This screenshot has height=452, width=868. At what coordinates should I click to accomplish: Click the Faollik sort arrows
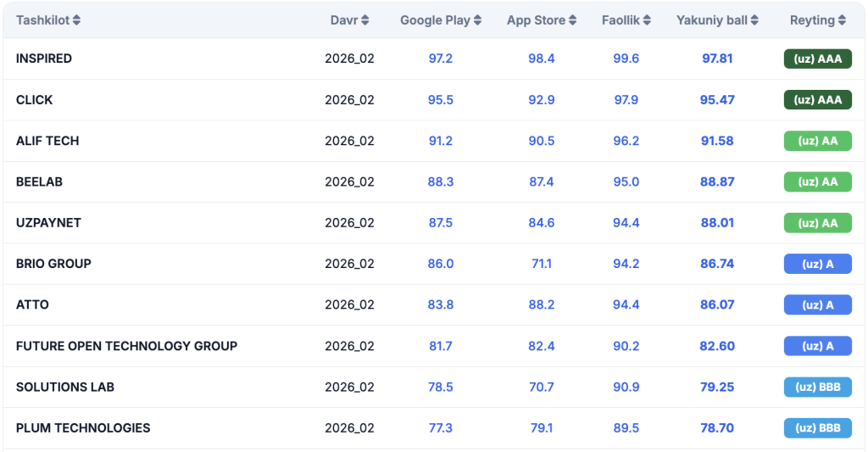658,20
